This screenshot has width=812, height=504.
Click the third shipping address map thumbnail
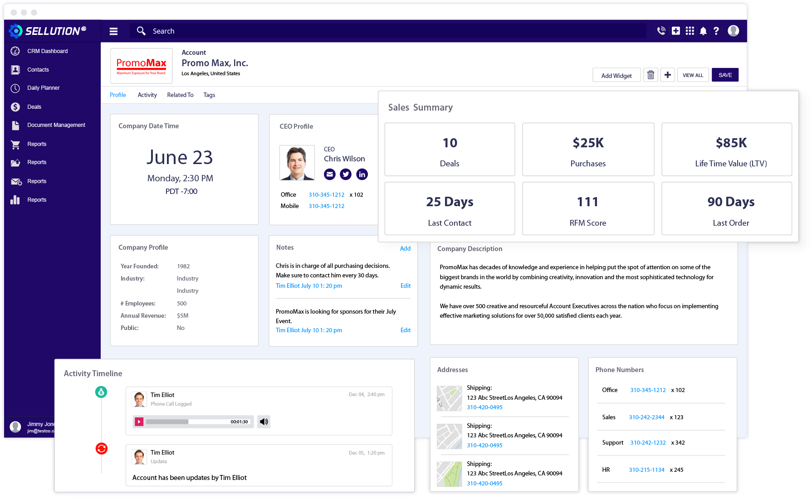click(449, 474)
